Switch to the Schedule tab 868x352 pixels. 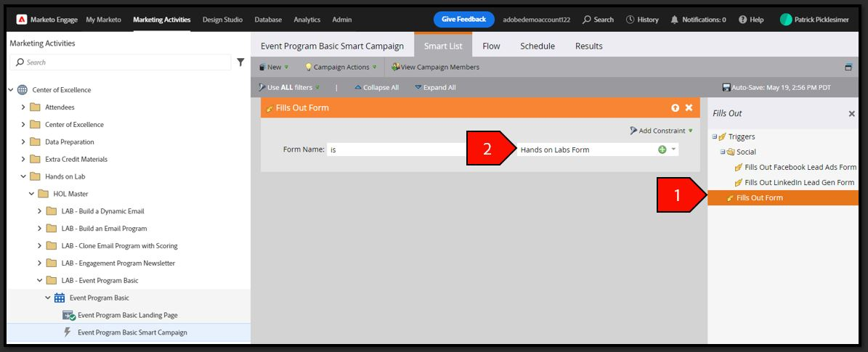pos(538,46)
